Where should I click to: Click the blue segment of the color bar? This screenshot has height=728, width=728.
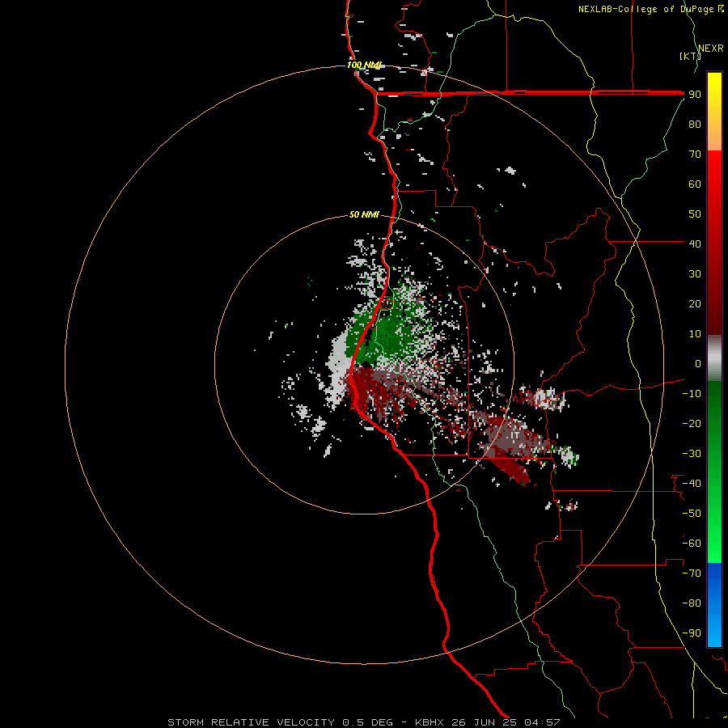714,605
